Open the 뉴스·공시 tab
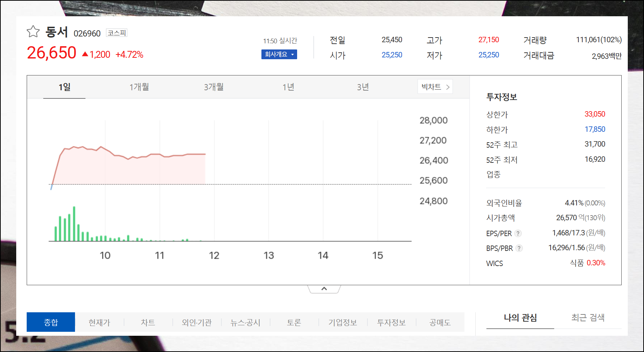The height and width of the screenshot is (352, 644). [246, 322]
